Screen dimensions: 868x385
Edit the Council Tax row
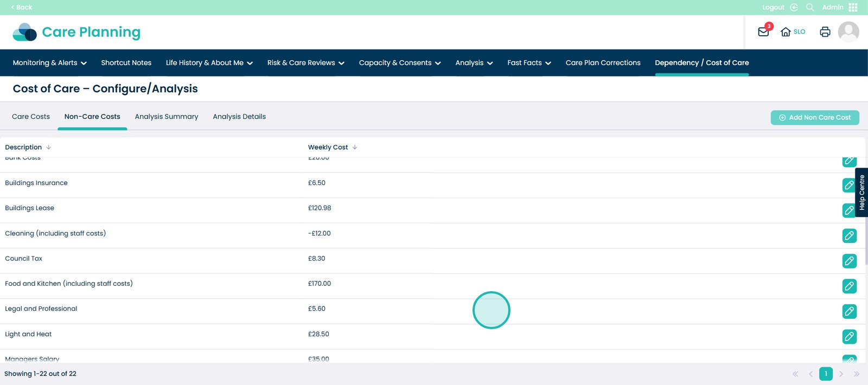849,261
